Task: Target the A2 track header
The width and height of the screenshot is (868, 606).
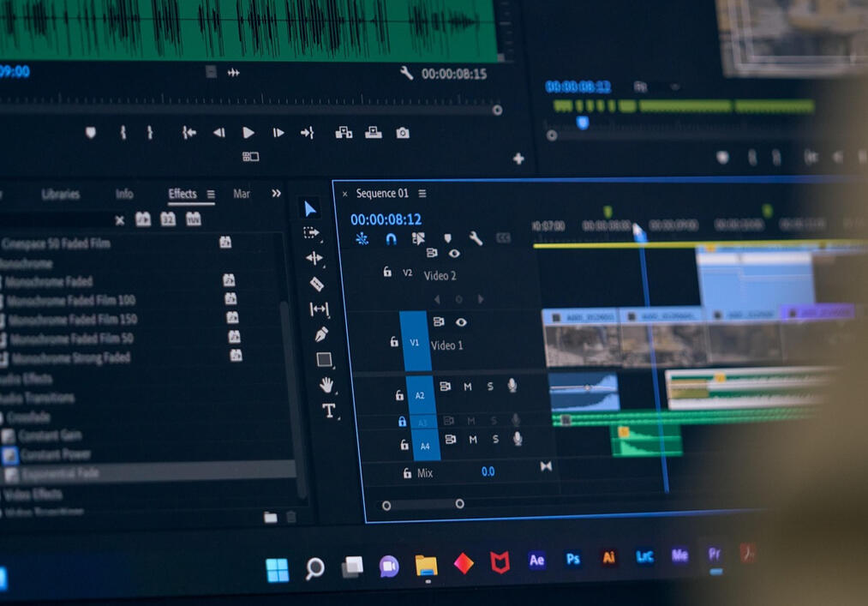Action: 421,395
